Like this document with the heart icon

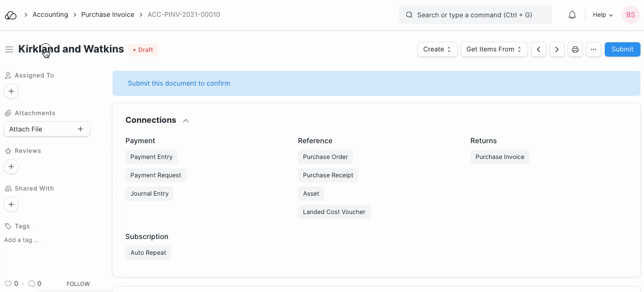pos(8,284)
